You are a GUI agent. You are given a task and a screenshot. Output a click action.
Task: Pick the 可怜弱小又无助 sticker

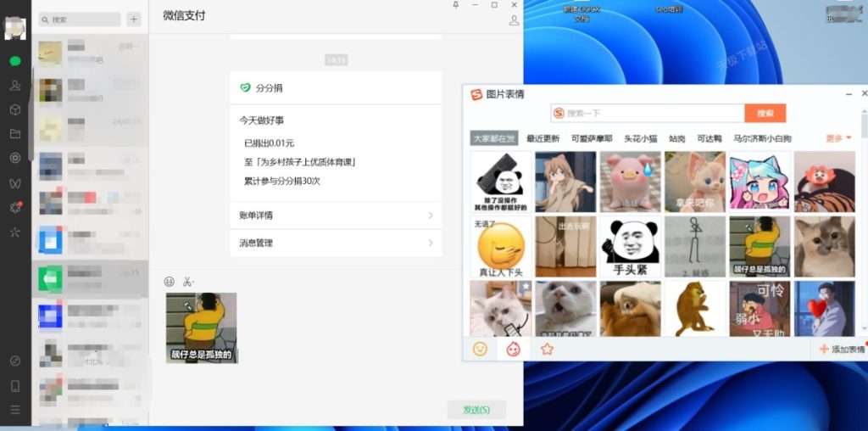tap(759, 309)
